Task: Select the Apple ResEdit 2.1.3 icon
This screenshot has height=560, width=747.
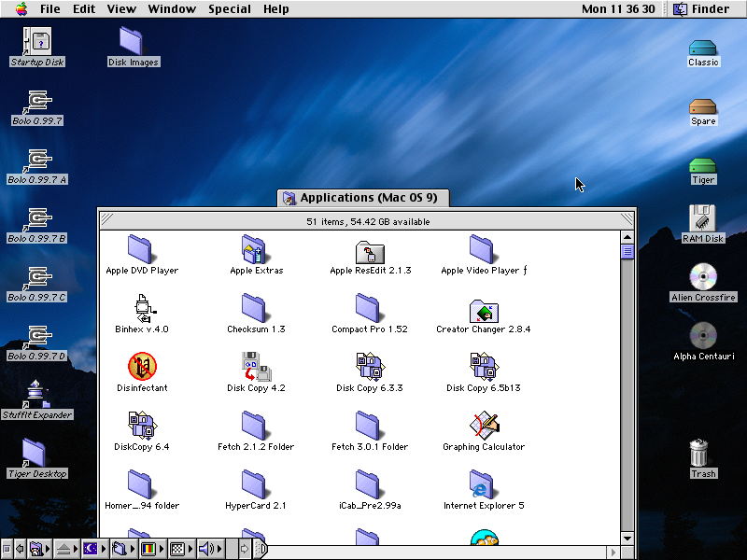Action: click(x=370, y=251)
